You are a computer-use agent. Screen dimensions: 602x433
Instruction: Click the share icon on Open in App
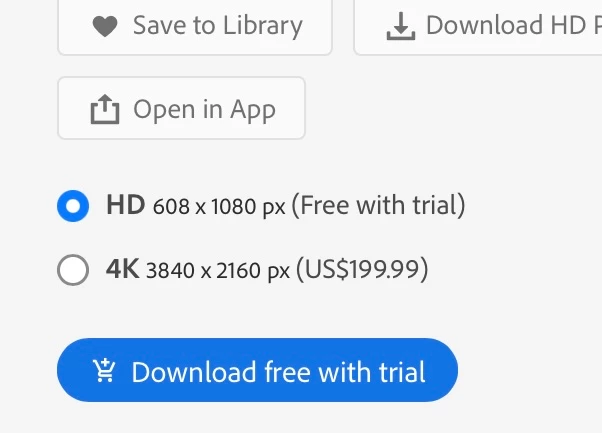point(105,109)
